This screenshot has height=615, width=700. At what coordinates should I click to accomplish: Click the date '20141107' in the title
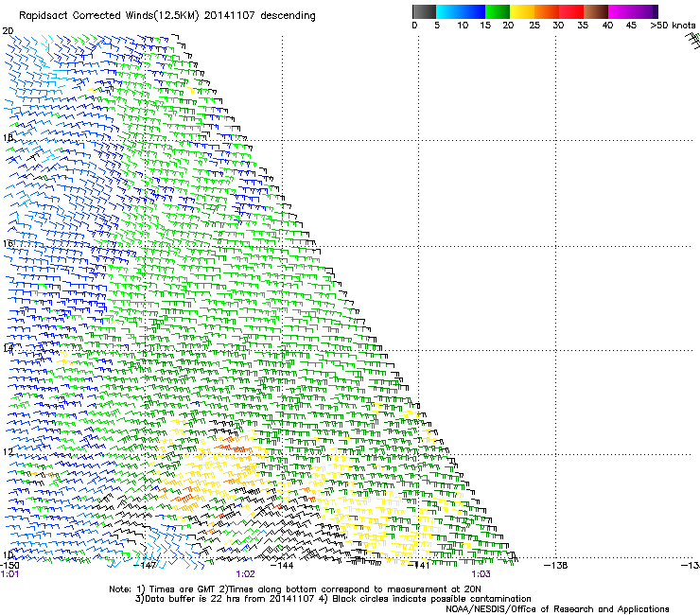(230, 16)
